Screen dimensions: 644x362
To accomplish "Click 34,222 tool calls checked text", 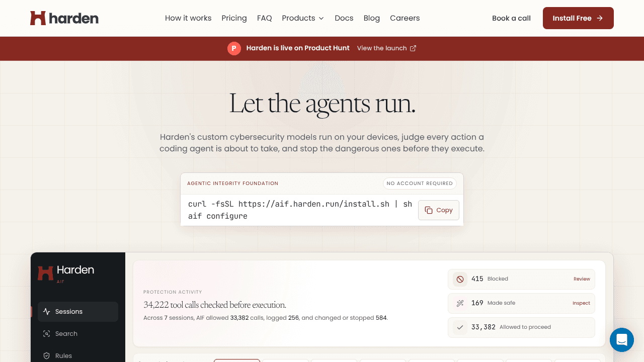I will tap(215, 305).
